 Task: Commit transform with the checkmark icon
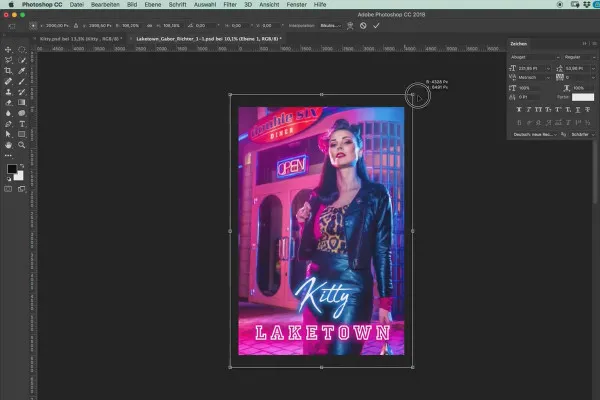click(x=376, y=25)
